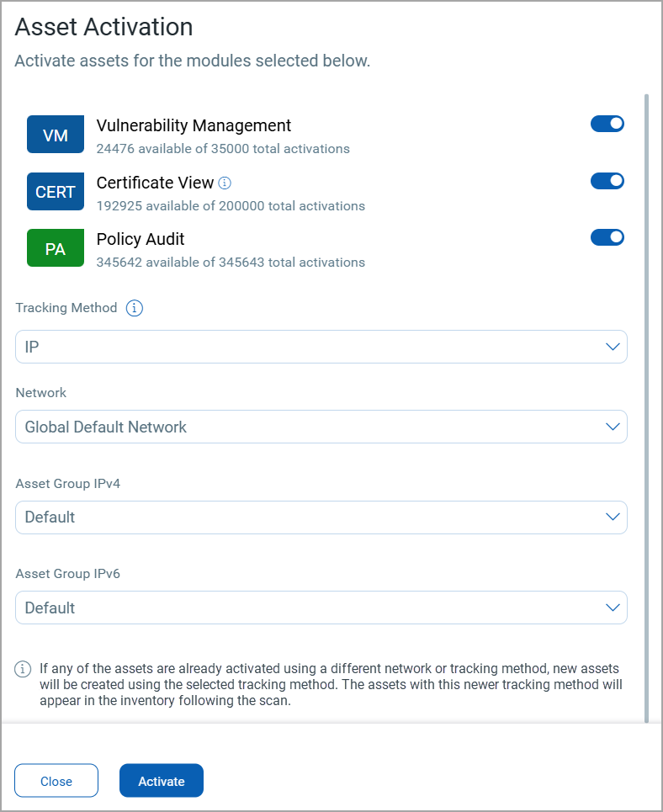Open the Tracking Method IP dropdown
Viewport: 663px width, 812px height.
tap(321, 347)
